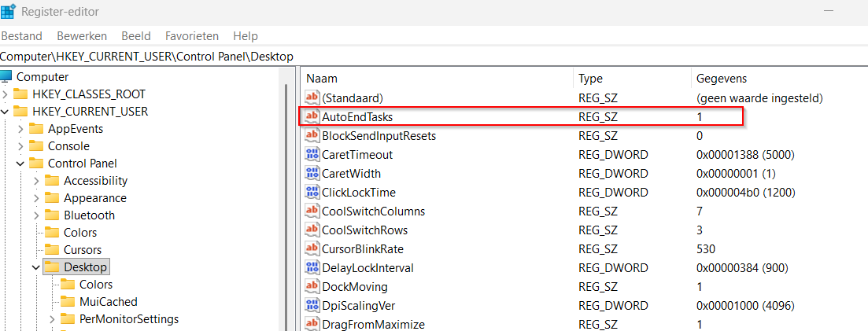Select the ClickLockTime DWORD icon
Viewport: 868px width, 331px height.
pyautogui.click(x=312, y=193)
